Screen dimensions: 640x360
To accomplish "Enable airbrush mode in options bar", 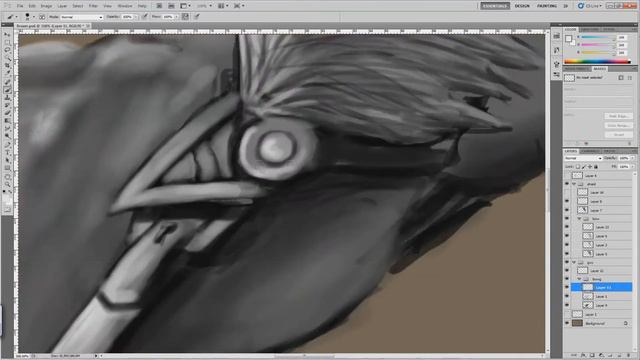I will [x=185, y=17].
